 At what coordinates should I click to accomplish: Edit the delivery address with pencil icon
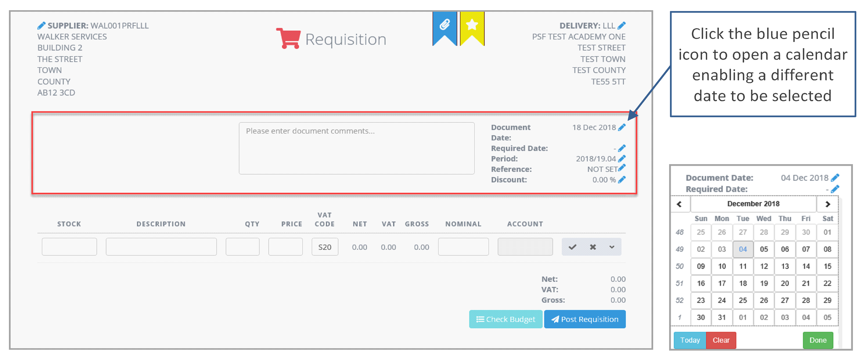click(622, 26)
